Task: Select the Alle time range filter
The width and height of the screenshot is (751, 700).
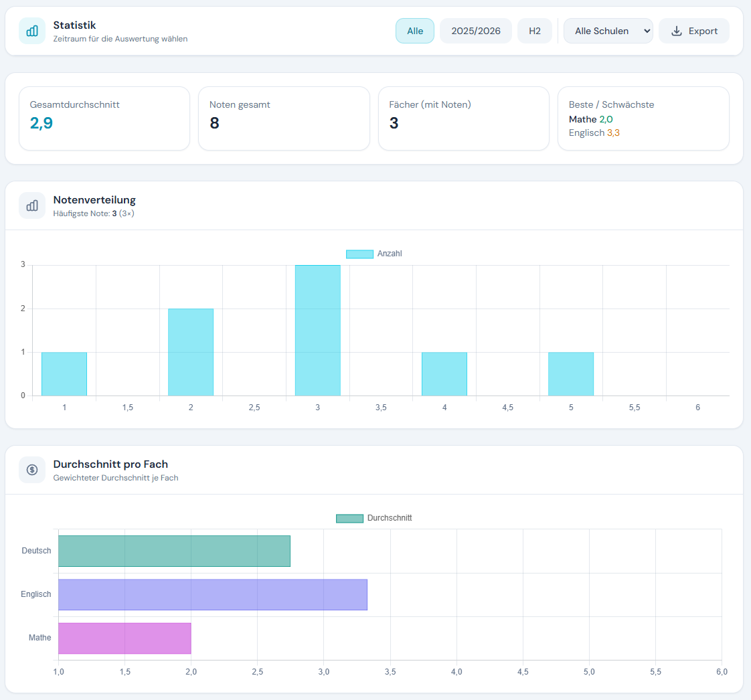Action: pos(415,31)
